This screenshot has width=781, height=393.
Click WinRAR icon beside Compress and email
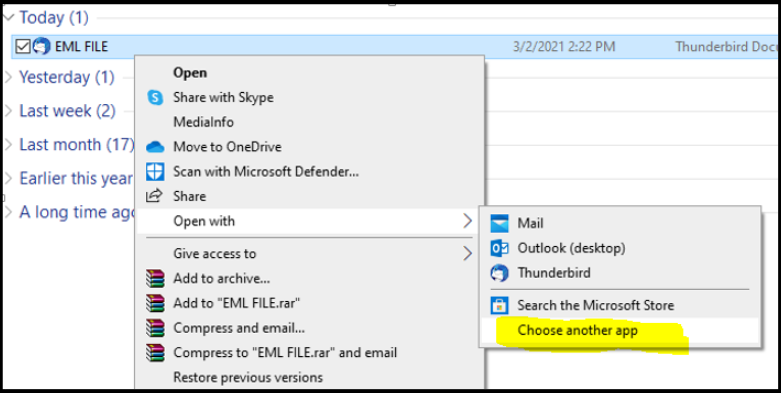coord(155,328)
